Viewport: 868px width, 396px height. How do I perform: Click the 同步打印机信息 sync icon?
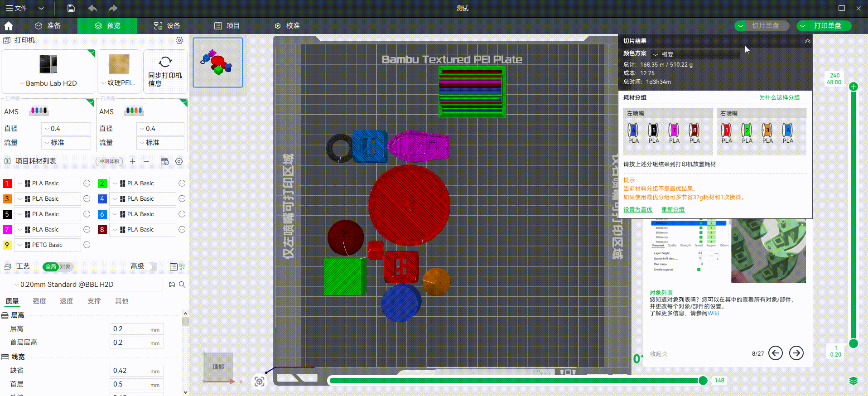click(x=165, y=62)
